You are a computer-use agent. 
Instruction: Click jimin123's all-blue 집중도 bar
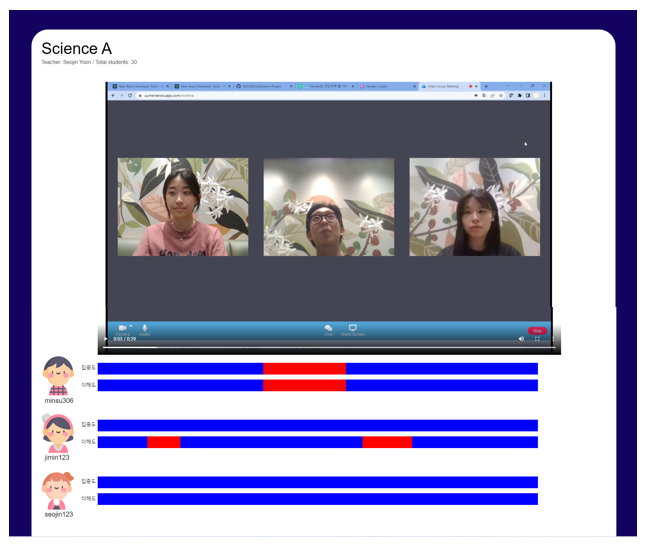[x=317, y=425]
